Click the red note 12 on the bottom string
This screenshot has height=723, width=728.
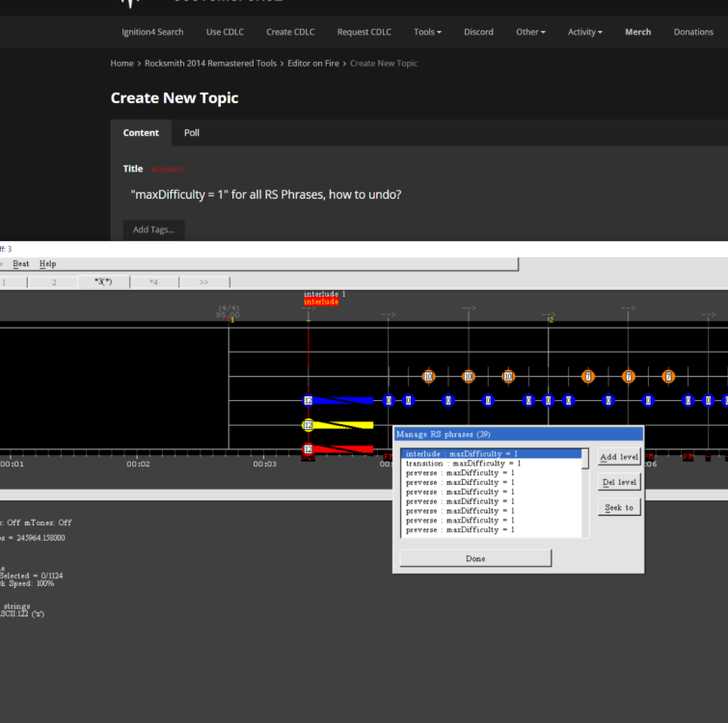click(308, 449)
